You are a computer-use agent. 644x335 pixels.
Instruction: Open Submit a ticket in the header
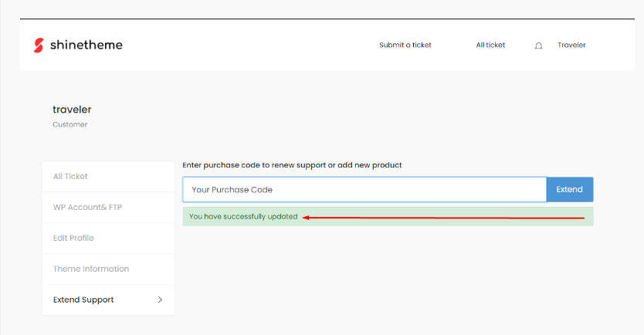pos(405,46)
